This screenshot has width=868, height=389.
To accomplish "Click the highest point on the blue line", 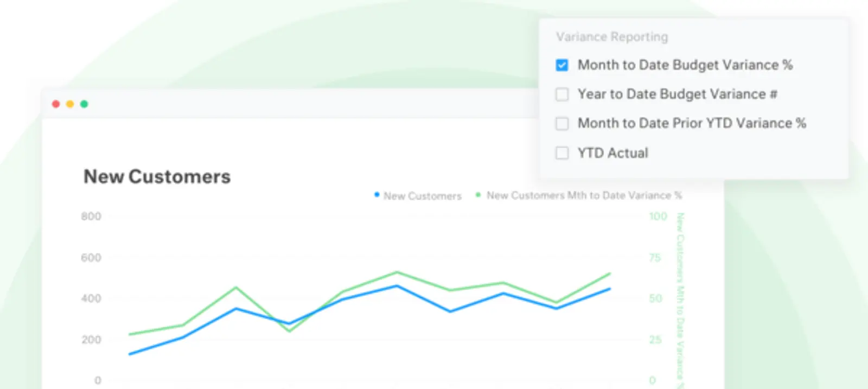I will tap(395, 285).
